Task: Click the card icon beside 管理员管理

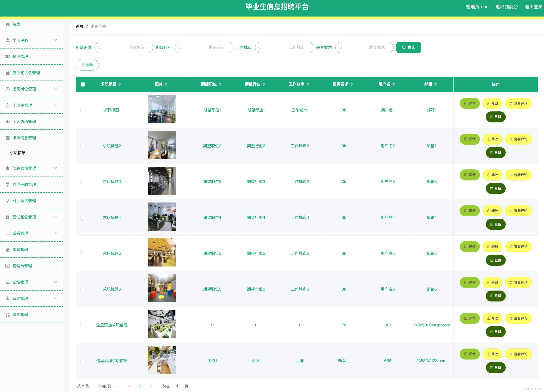Action: [7, 266]
